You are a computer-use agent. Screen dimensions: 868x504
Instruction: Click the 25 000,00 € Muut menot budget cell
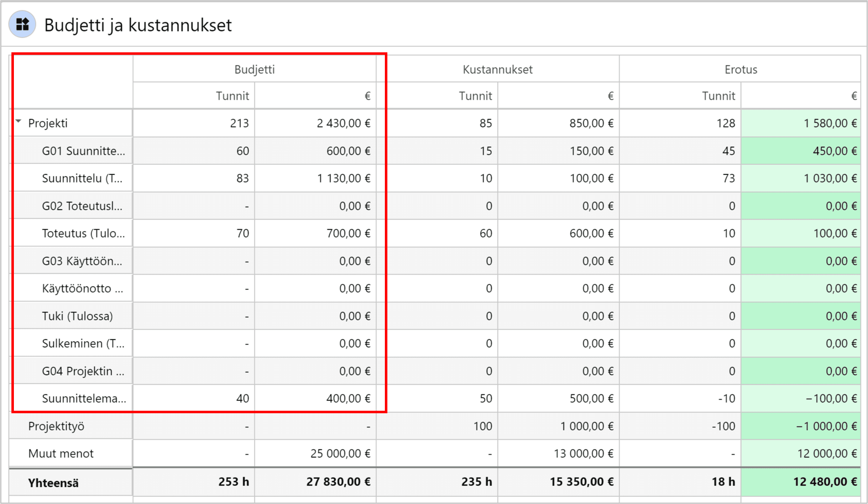(340, 453)
